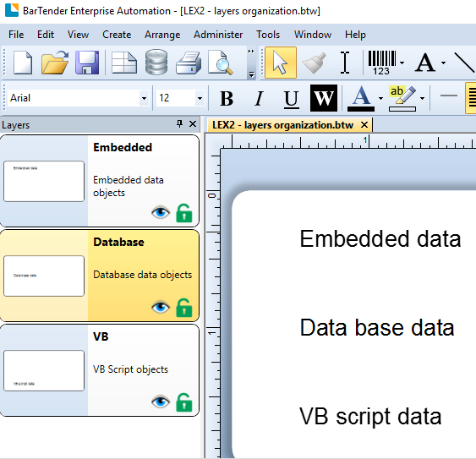Open the View menu
This screenshot has height=459, width=476.
click(x=78, y=35)
